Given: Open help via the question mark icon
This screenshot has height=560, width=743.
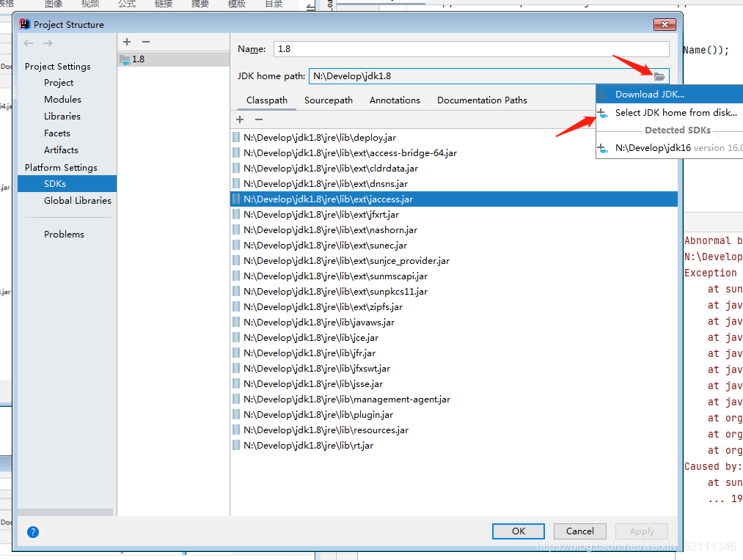Looking at the screenshot, I should tap(32, 532).
